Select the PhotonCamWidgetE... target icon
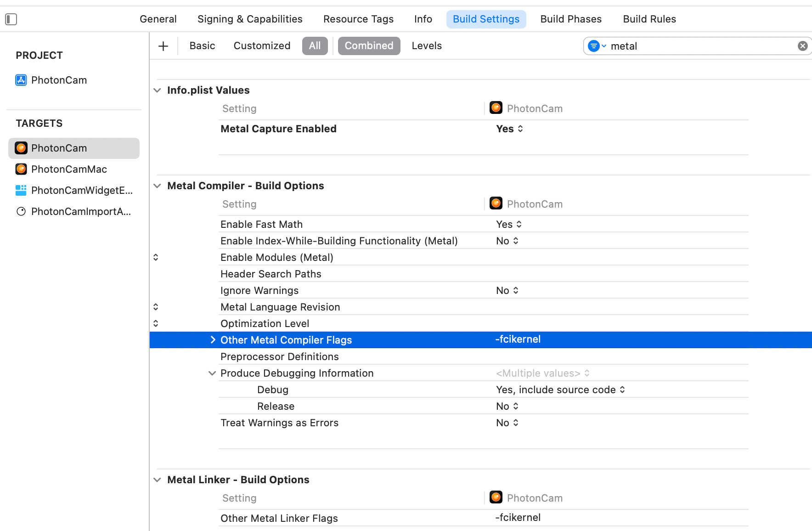This screenshot has width=812, height=531. click(21, 190)
